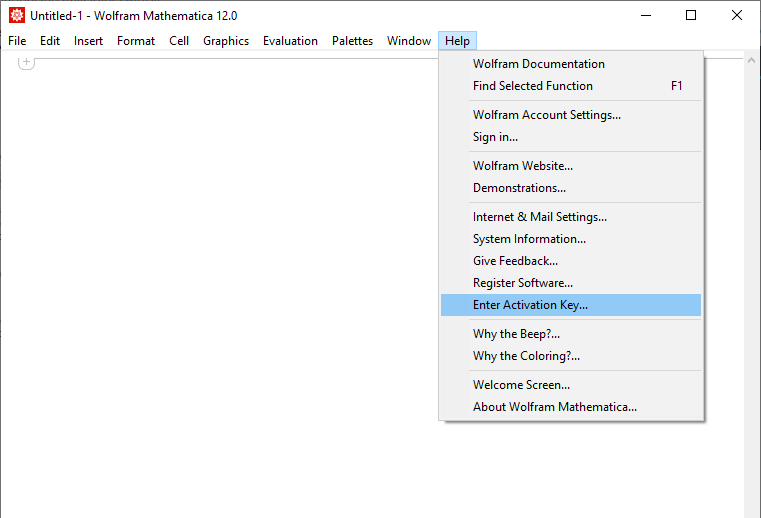Open Internet & Mail Settings
761x518 pixels.
[x=571, y=217]
